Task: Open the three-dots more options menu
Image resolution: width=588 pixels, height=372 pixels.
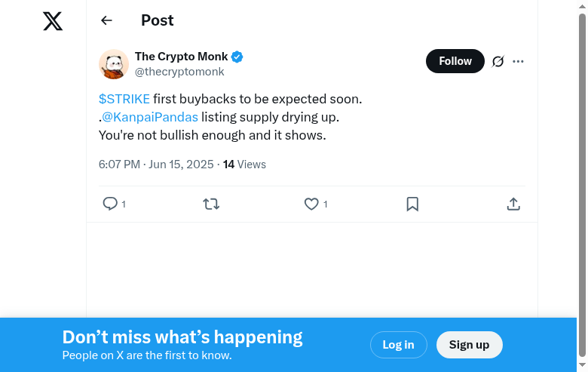Action: pos(518,61)
